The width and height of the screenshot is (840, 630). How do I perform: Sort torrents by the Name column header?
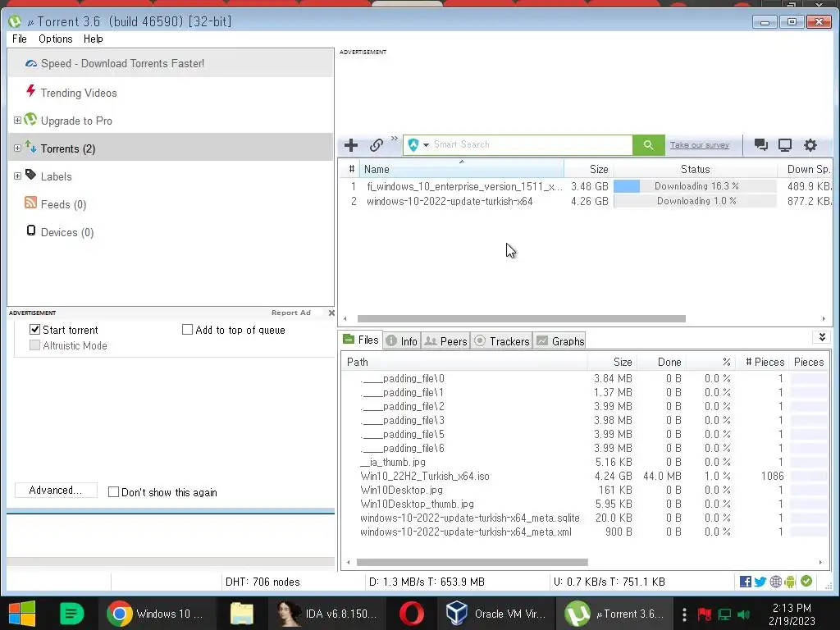point(461,169)
